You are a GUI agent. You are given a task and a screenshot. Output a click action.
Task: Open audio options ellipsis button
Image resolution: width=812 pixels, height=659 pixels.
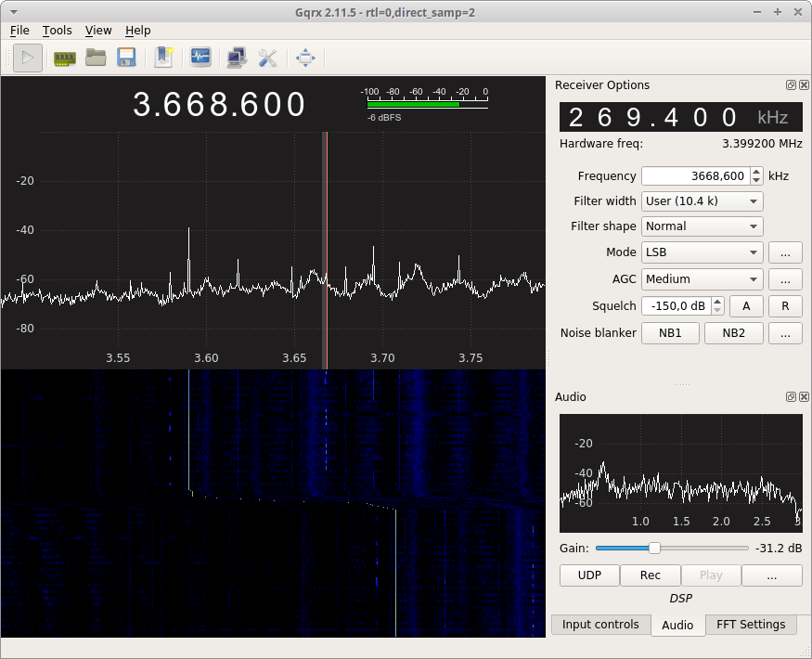771,575
